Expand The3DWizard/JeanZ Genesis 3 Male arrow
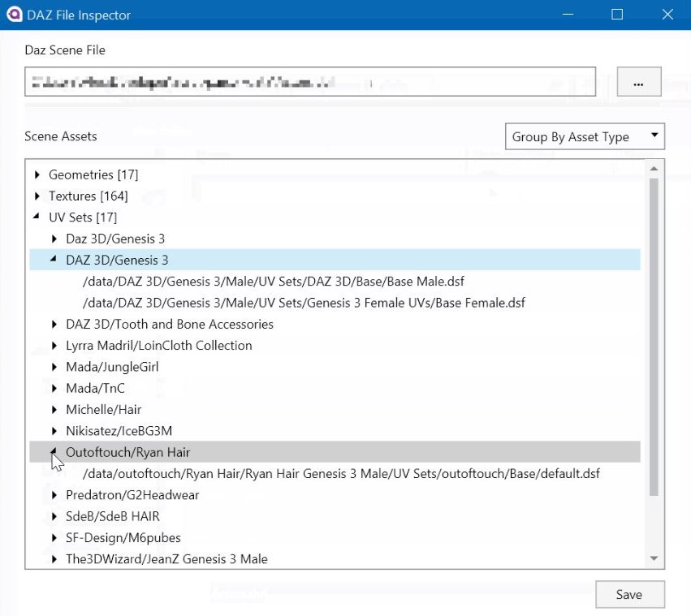This screenshot has width=691, height=616. tap(54, 558)
